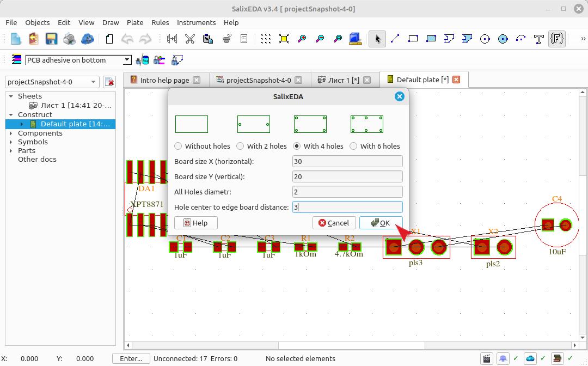Viewport: 588px width, 366px height.
Task: Expand the Parts tree node
Action: click(x=11, y=150)
